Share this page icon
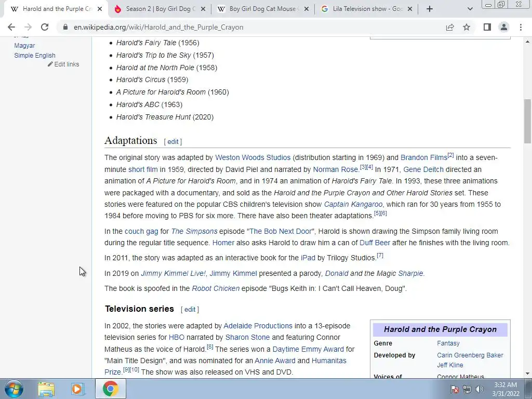The image size is (532, 399). pyautogui.click(x=450, y=27)
